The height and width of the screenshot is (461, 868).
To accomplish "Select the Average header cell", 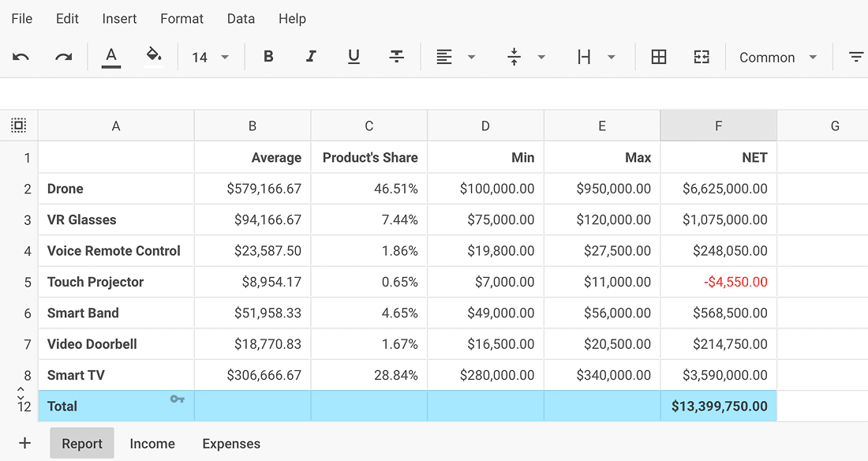I will pyautogui.click(x=253, y=158).
